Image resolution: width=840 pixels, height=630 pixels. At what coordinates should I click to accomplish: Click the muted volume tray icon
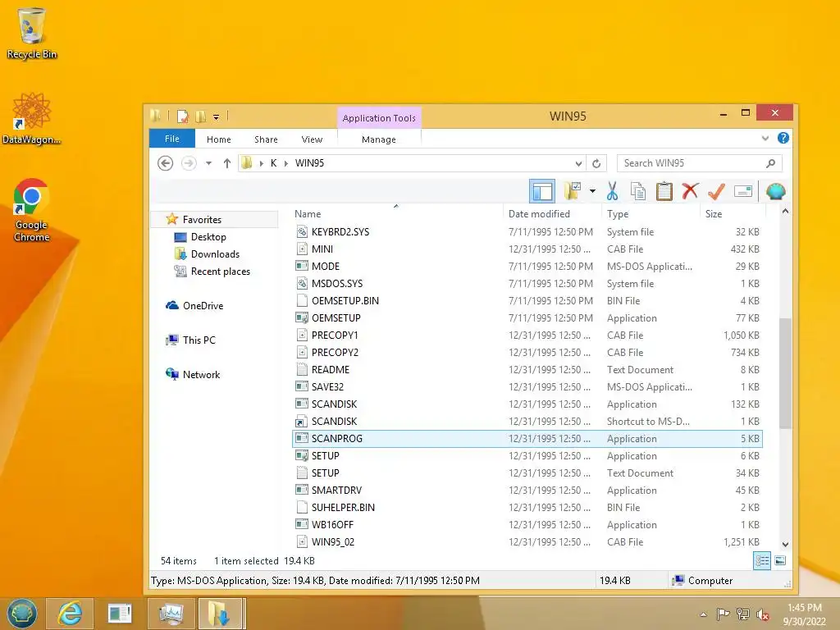click(x=762, y=614)
